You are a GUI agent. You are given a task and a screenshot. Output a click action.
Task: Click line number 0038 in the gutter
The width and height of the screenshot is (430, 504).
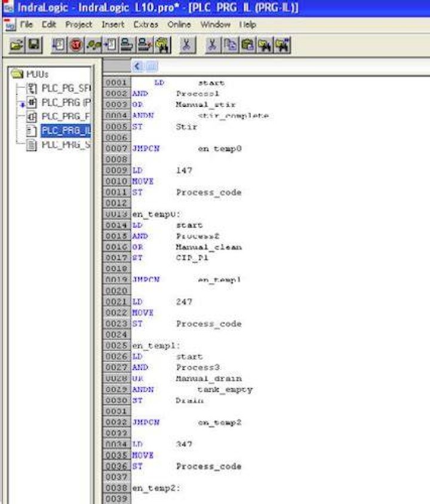point(116,488)
